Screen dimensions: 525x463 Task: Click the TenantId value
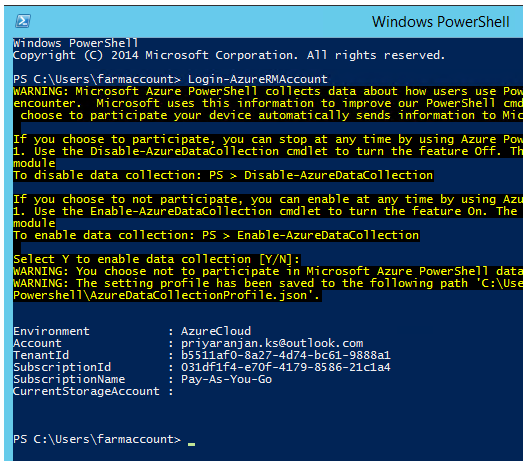(x=286, y=355)
